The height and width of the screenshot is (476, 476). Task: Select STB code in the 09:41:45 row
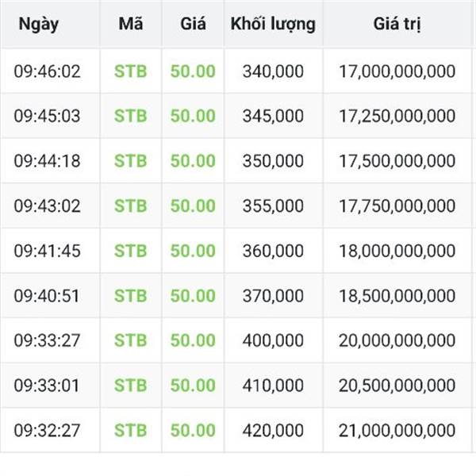tap(131, 251)
